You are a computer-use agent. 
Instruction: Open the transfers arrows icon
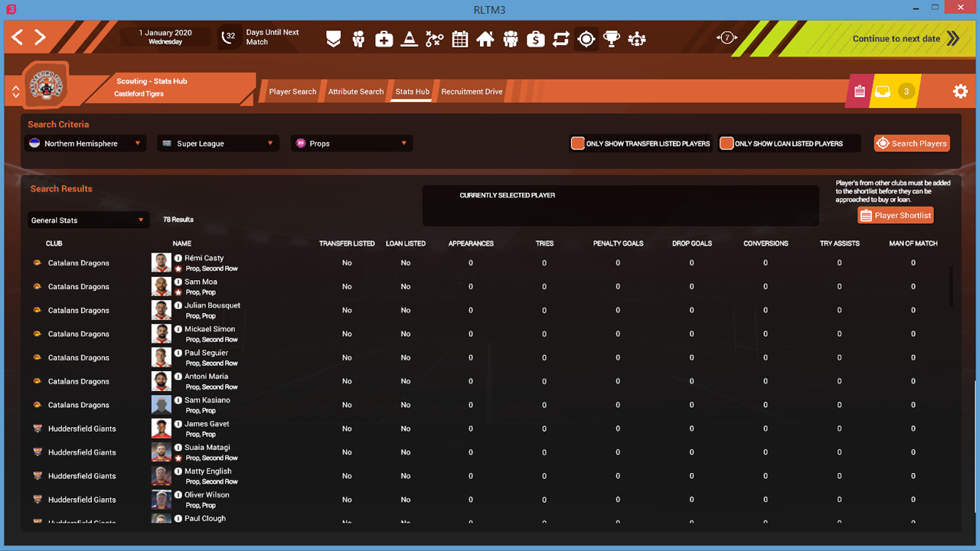[x=561, y=39]
